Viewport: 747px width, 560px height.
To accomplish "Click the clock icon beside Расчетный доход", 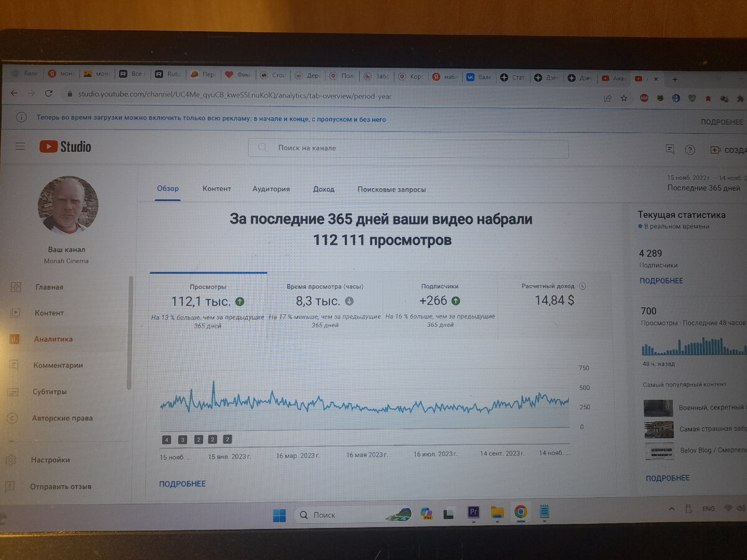I will coord(582,286).
